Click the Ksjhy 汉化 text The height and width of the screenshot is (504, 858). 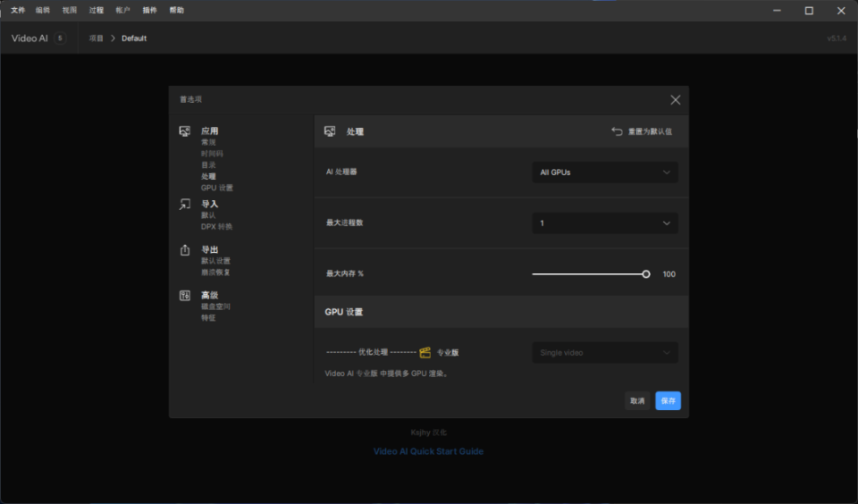pos(428,433)
